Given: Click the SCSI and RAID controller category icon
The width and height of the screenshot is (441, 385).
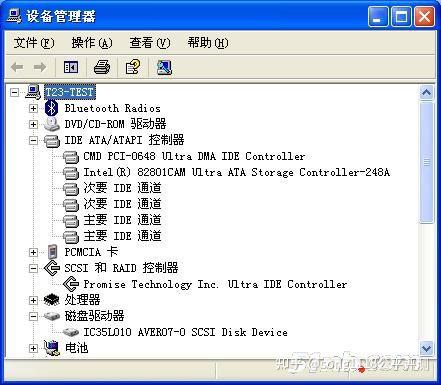Looking at the screenshot, I should 52,268.
